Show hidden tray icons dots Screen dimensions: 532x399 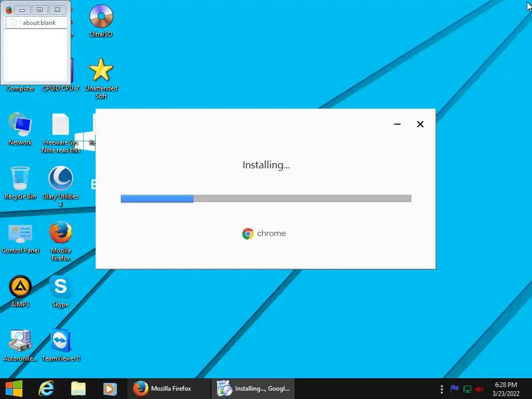coord(442,389)
